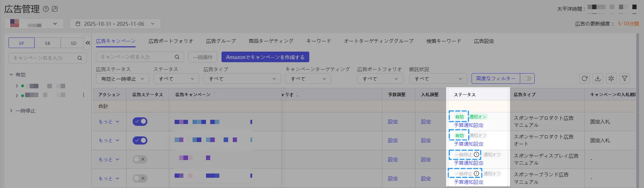Toggle 通知オフ badge on the Product auto campaign
The width and height of the screenshot is (644, 188).
pyautogui.click(x=478, y=136)
